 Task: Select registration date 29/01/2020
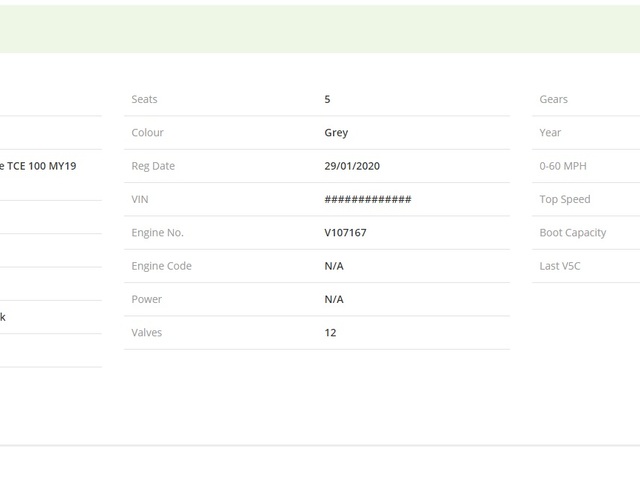[x=352, y=166]
